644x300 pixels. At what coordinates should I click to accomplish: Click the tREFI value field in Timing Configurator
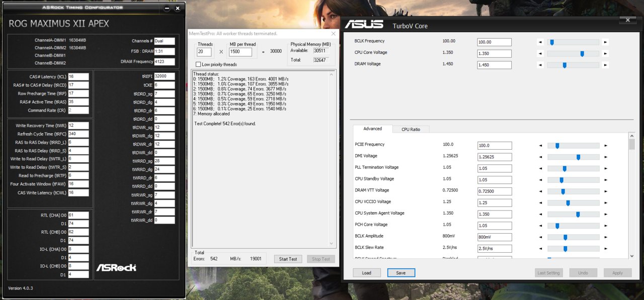click(x=165, y=76)
